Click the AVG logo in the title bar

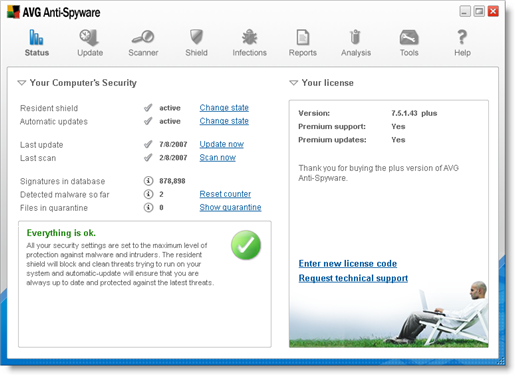pos(13,12)
